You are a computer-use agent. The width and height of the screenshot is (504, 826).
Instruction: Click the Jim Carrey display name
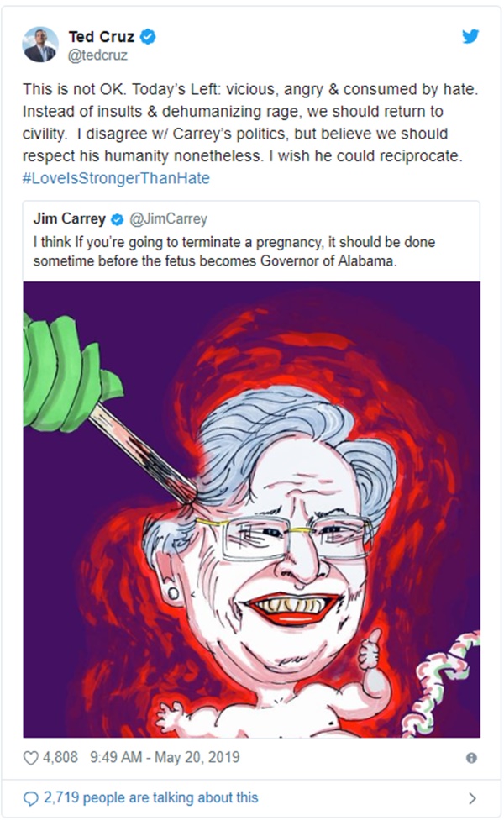click(x=70, y=220)
